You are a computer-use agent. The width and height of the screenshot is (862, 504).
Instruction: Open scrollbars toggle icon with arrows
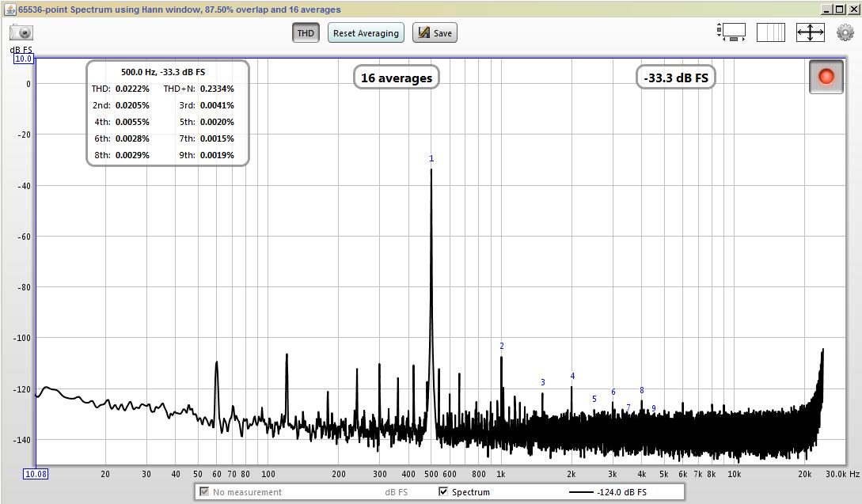tap(731, 32)
